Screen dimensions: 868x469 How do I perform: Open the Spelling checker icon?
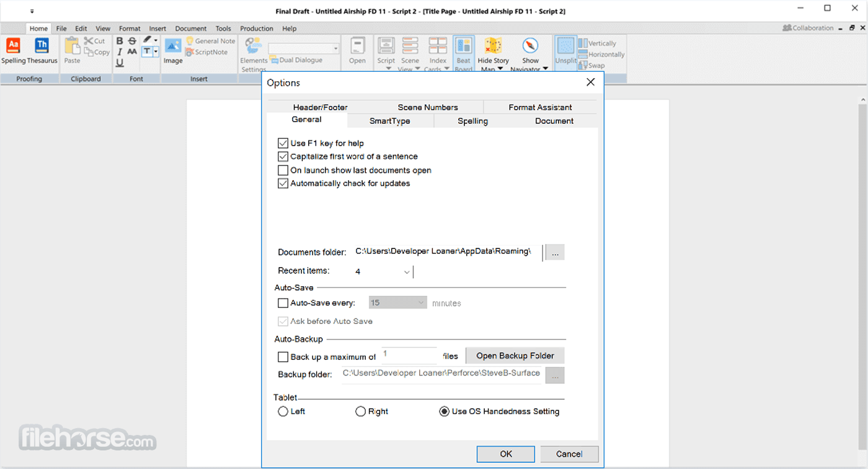pos(13,45)
